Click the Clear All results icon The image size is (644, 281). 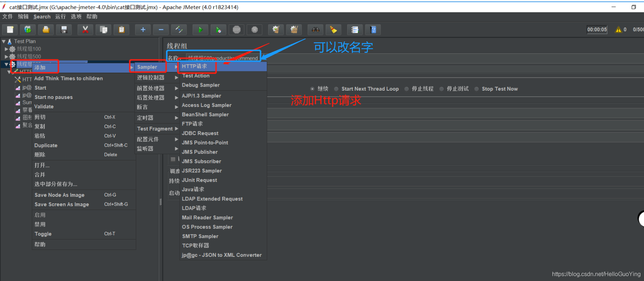point(294,30)
